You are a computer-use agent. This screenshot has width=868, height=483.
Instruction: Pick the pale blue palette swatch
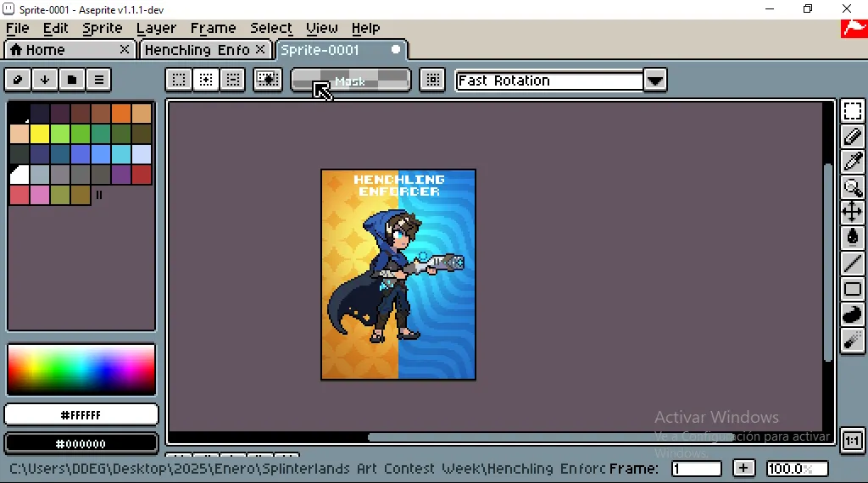[142, 154]
